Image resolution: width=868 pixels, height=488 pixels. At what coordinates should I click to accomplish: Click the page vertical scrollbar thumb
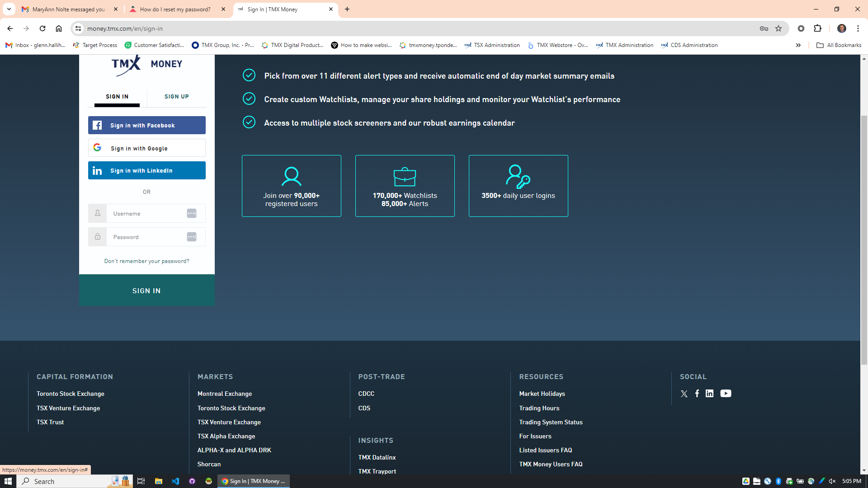(x=864, y=239)
